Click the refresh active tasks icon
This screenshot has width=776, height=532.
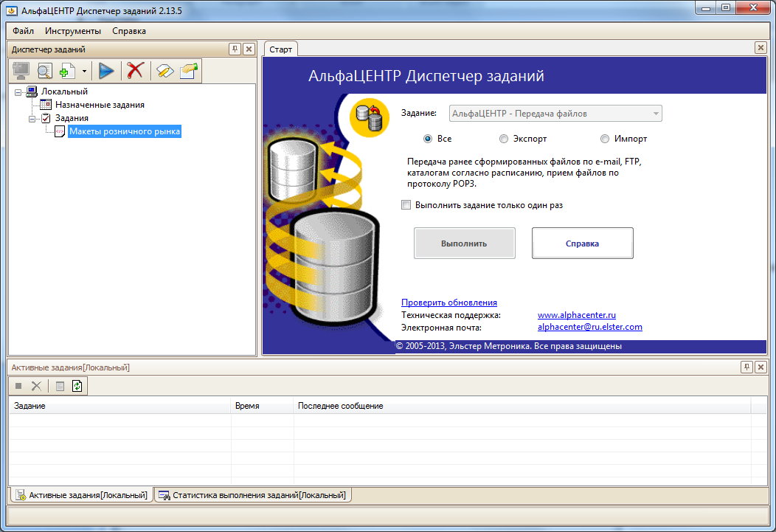point(77,386)
